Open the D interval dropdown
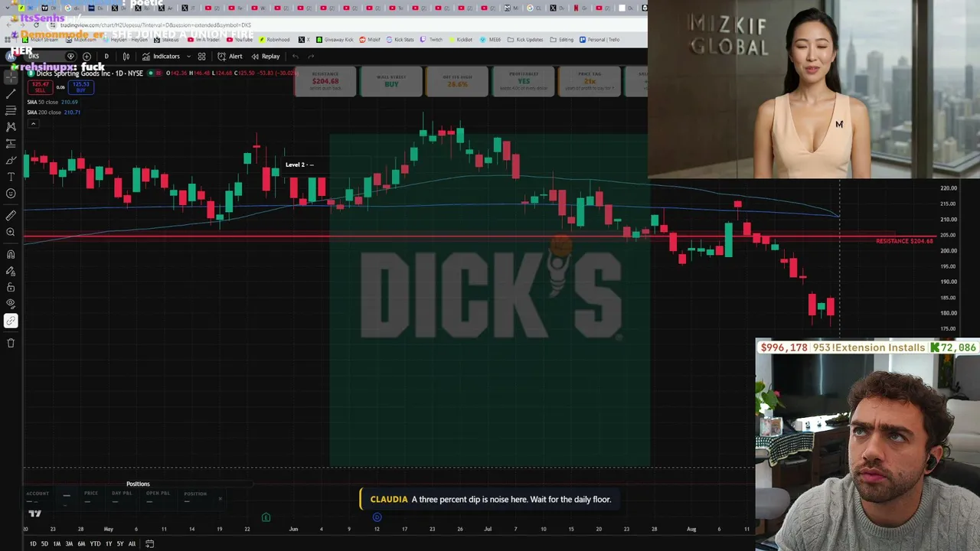The height and width of the screenshot is (551, 980). tap(106, 56)
